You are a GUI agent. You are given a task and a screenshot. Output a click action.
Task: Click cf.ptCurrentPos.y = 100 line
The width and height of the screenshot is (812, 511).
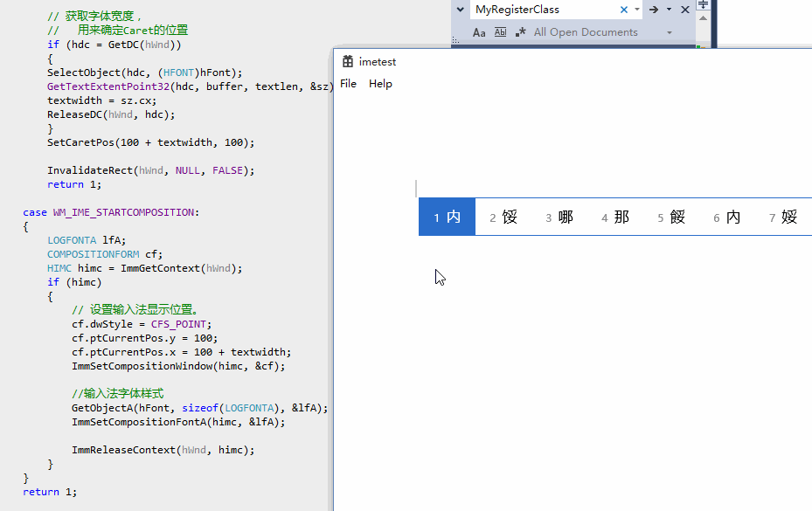click(x=144, y=338)
